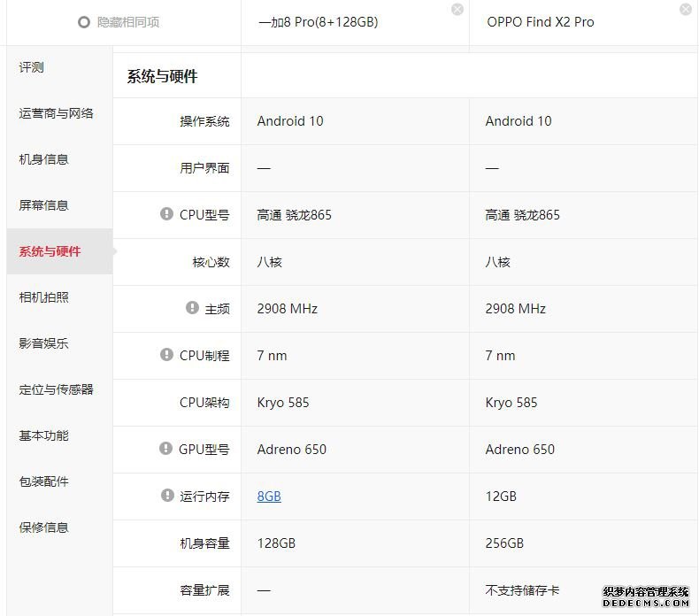
Task: Click the OPPO Find X2 Pro title
Action: 541,22
